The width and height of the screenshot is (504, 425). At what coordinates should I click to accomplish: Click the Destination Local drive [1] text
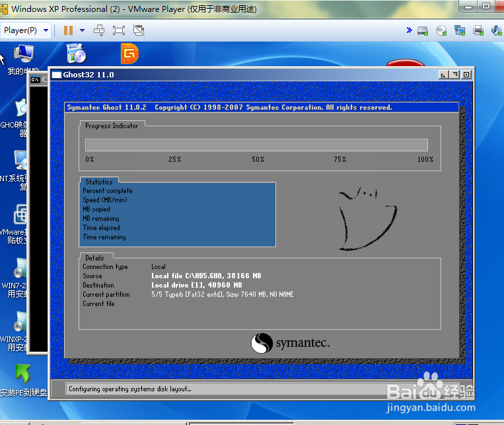coord(196,285)
